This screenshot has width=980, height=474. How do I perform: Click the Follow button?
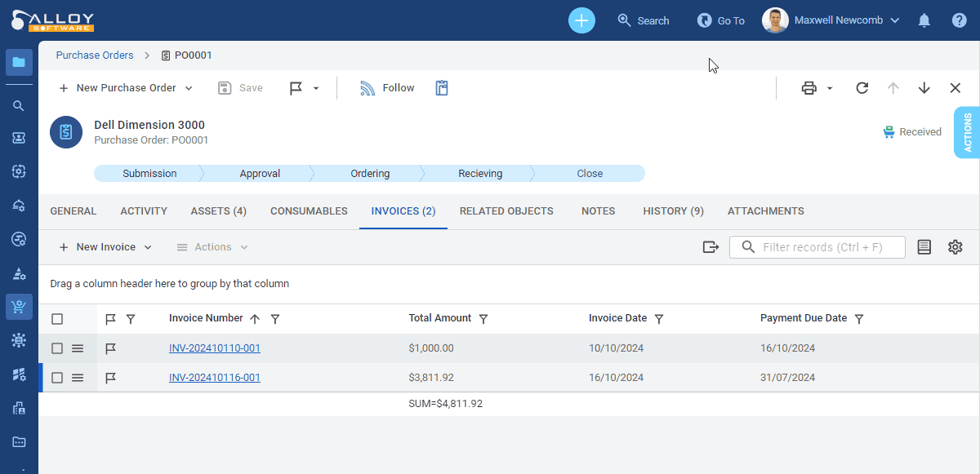click(387, 88)
